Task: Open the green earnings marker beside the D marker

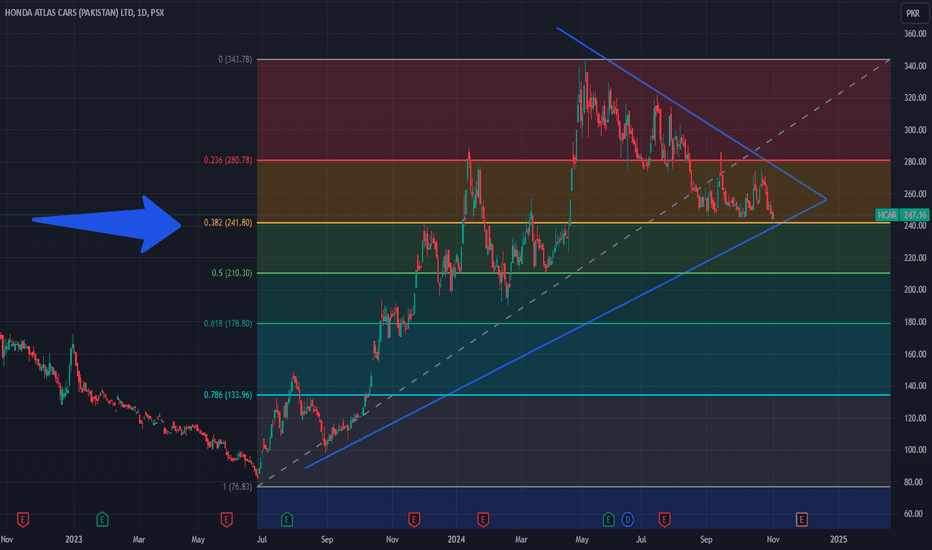Action: (608, 520)
